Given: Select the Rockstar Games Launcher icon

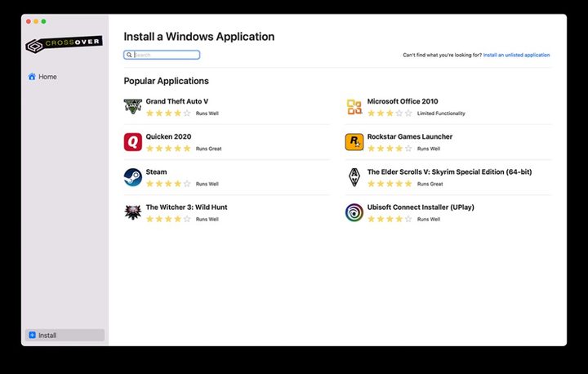Looking at the screenshot, I should (354, 142).
